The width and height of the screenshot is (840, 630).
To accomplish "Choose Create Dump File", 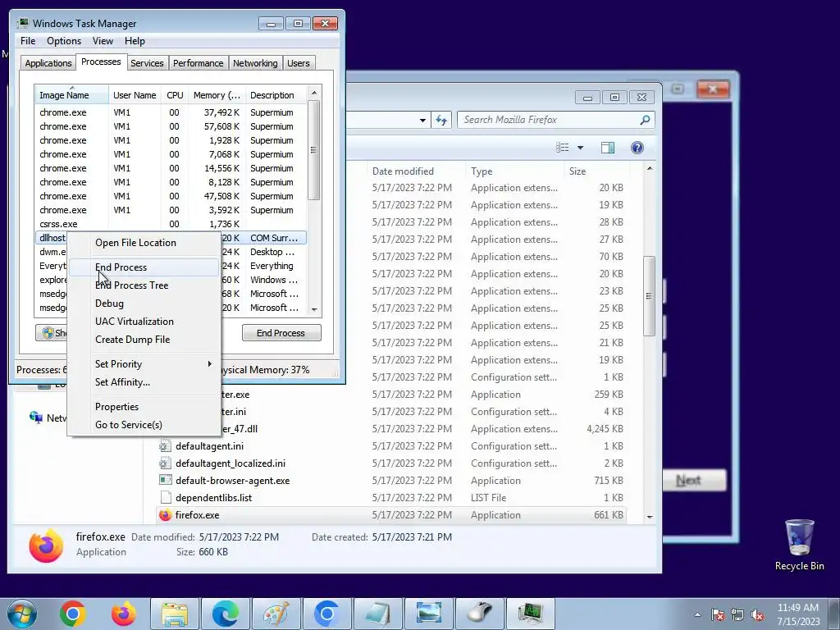I will [144, 340].
